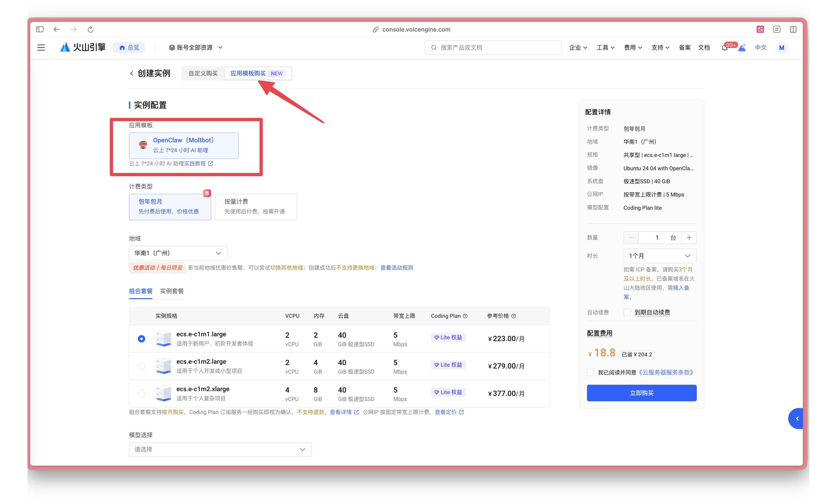Go back using arrow beside 创建实例
This screenshot has width=833, height=504.
point(131,73)
